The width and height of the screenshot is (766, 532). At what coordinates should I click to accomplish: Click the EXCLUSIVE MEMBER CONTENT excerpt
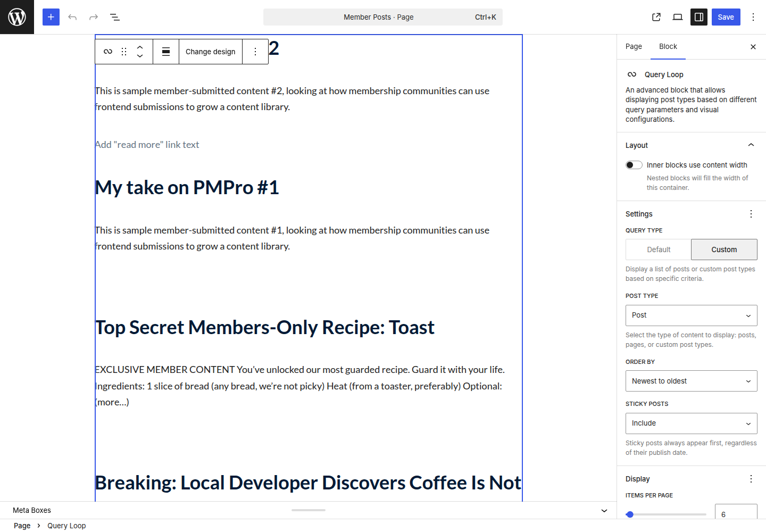tap(300, 386)
